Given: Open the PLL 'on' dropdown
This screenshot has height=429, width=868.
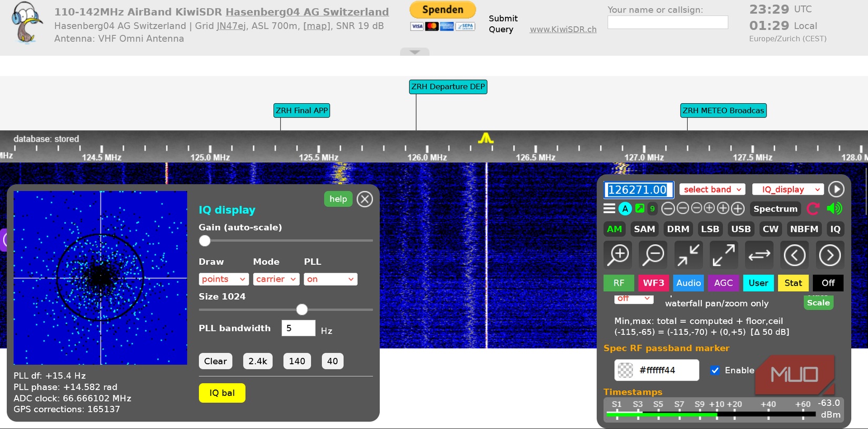Looking at the screenshot, I should point(330,279).
